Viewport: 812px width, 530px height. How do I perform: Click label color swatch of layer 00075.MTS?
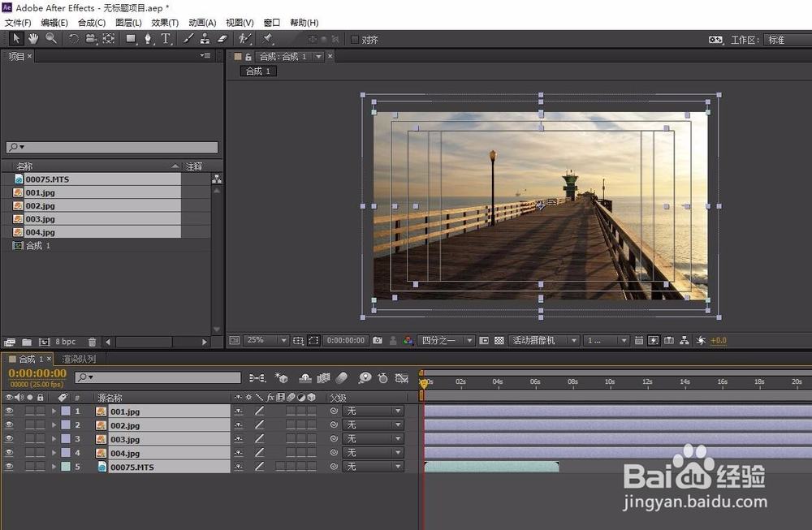(x=66, y=467)
